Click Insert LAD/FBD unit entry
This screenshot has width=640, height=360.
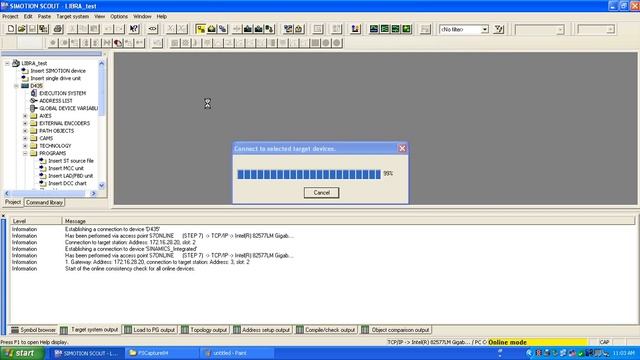click(x=70, y=176)
